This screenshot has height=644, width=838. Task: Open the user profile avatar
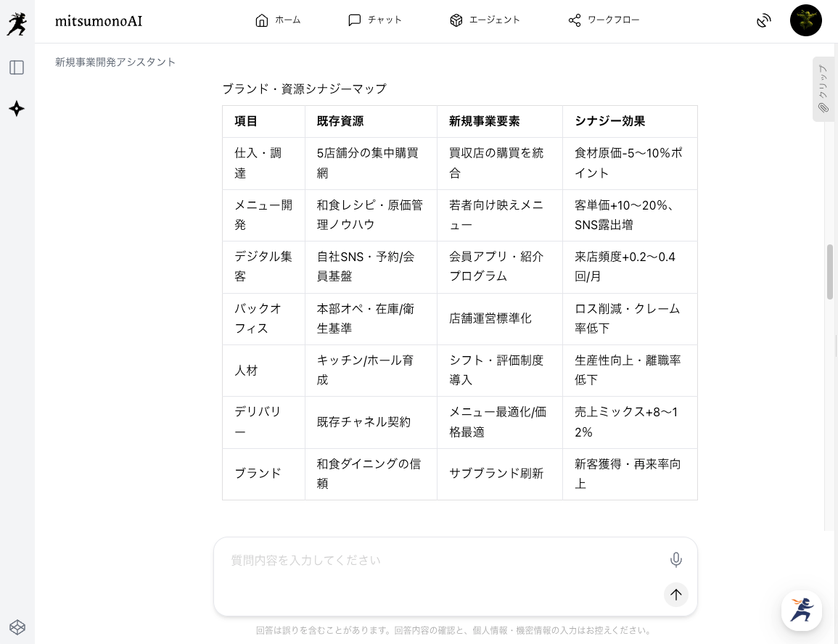click(805, 20)
